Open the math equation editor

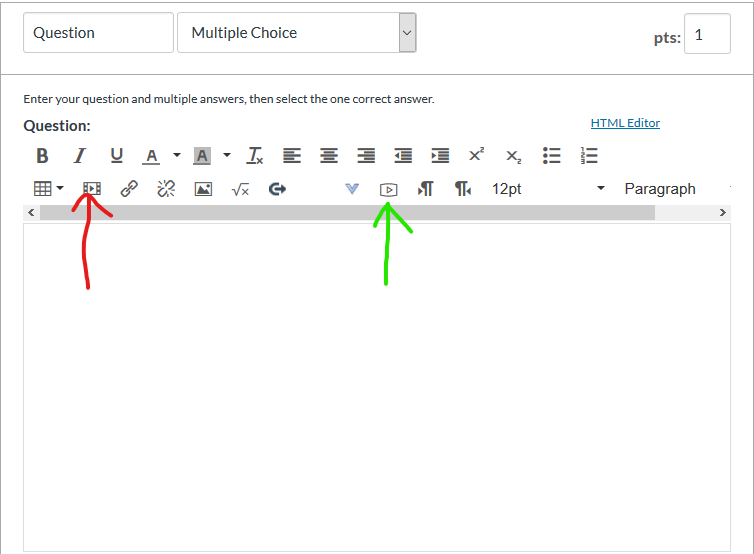[240, 188]
